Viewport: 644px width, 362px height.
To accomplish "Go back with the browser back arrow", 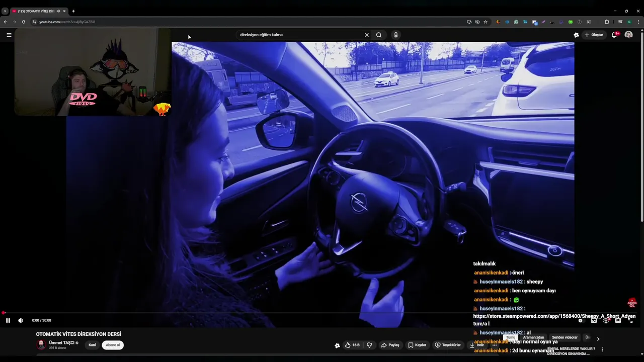I will [6, 22].
